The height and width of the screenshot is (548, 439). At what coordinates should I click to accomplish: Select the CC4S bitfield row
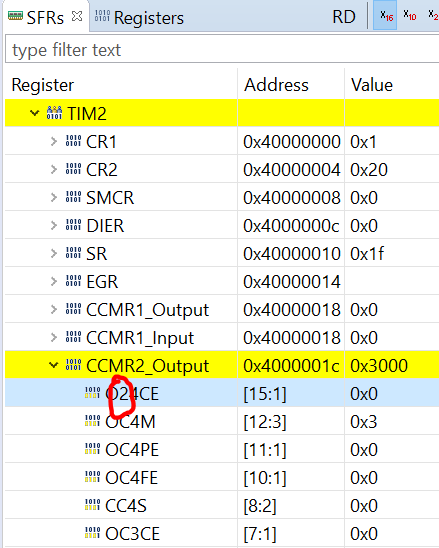tap(222, 505)
